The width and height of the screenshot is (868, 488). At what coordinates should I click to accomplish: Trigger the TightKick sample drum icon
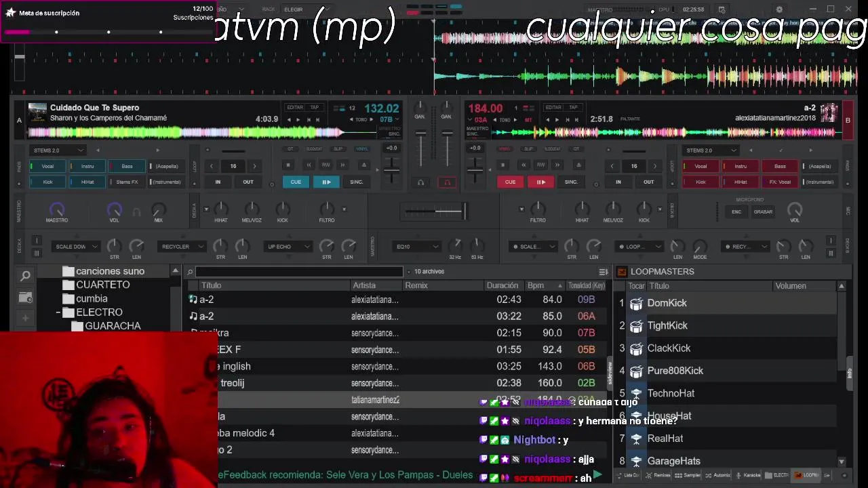pyautogui.click(x=636, y=326)
